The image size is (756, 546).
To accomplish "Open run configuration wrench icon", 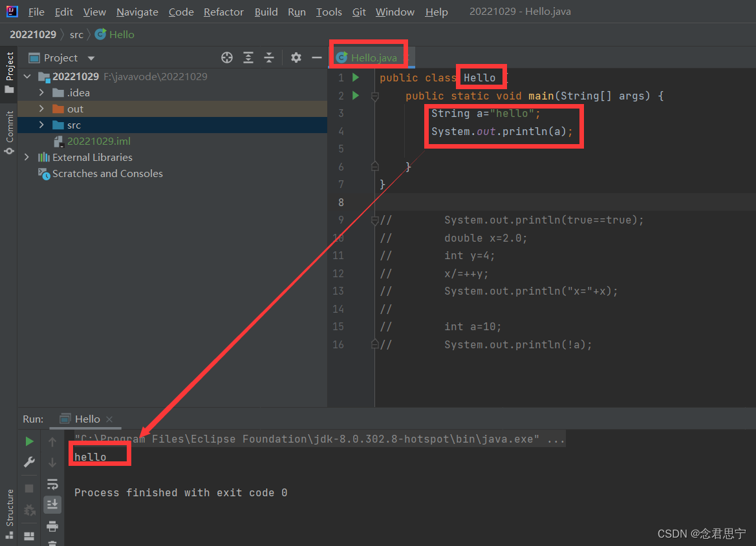I will [x=29, y=462].
